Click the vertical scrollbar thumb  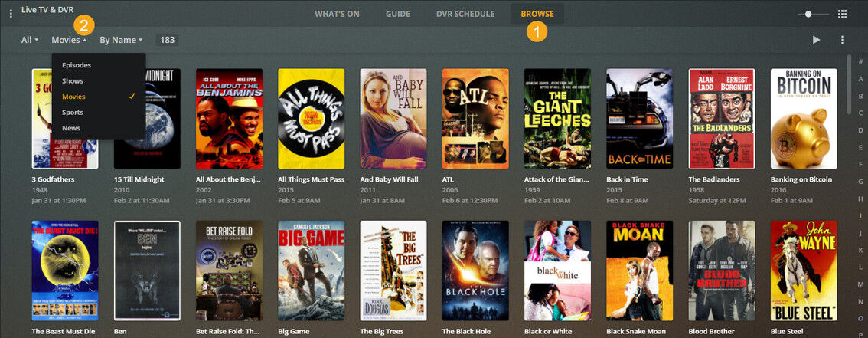pyautogui.click(x=850, y=84)
